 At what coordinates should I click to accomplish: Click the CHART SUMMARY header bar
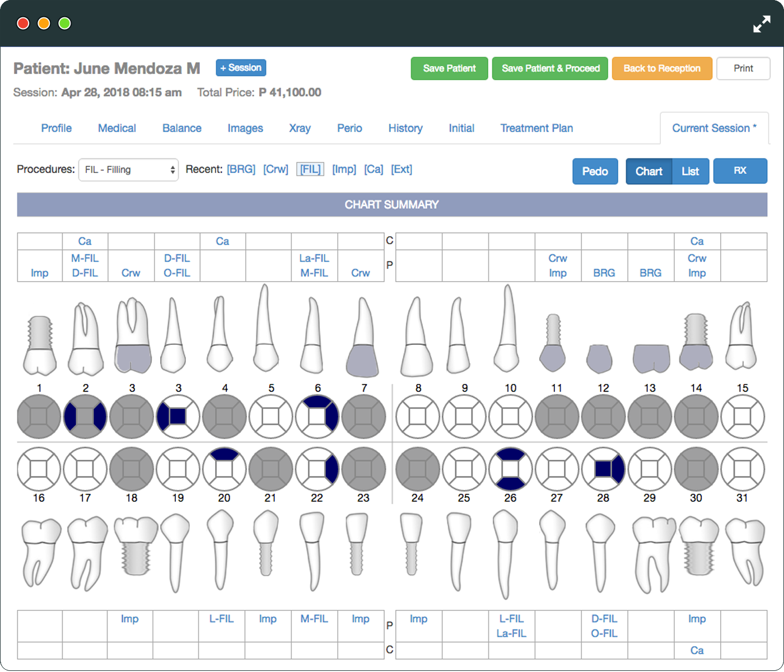coord(392,205)
